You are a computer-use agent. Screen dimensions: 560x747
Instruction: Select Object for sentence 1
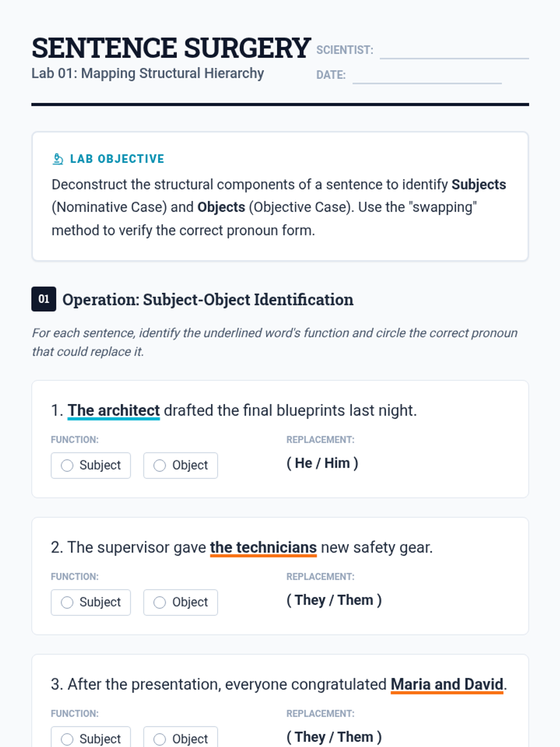click(181, 465)
